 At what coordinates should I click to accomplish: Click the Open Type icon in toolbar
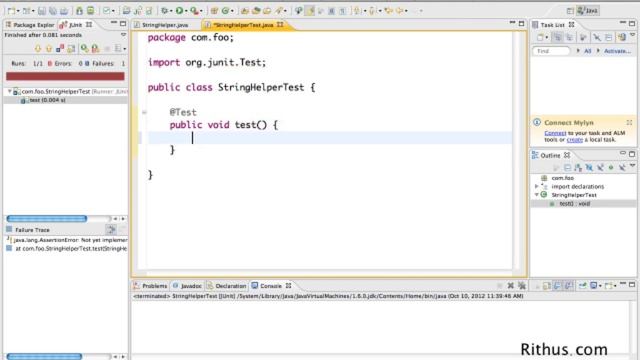coord(245,11)
